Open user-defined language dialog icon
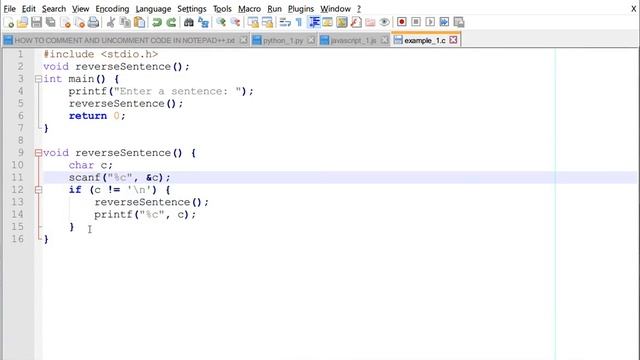 pos(327,22)
